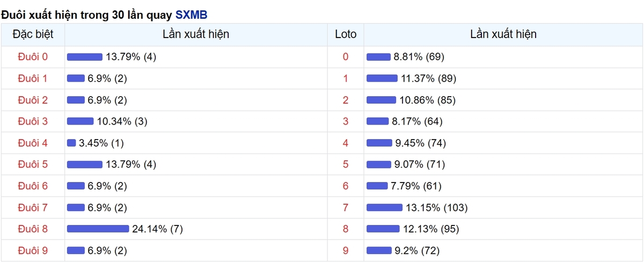Click the 11.37% (89) bar
The height and width of the screenshot is (262, 644).
(382, 78)
